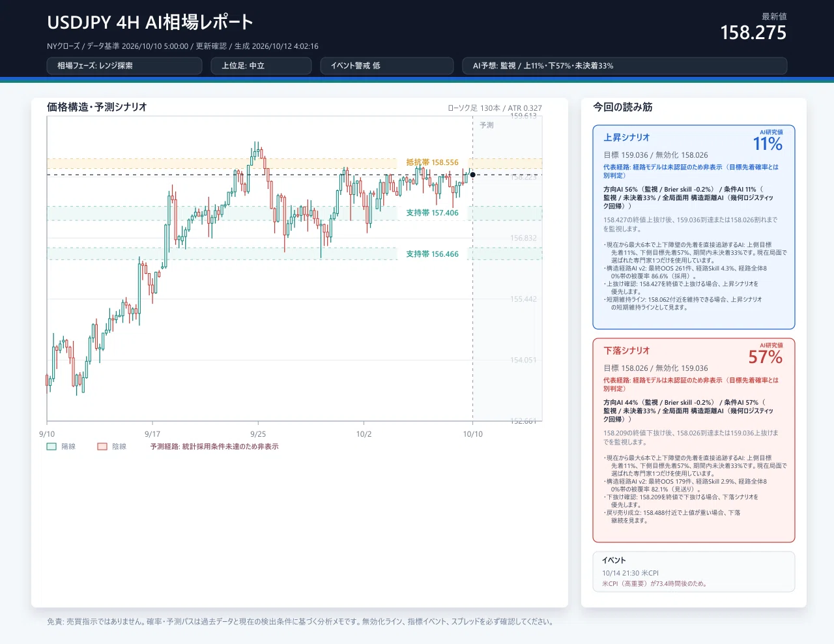834x644 pixels.
Task: Click the 米CPI（高重要） 73.4時間後 note
Action: tap(654, 584)
